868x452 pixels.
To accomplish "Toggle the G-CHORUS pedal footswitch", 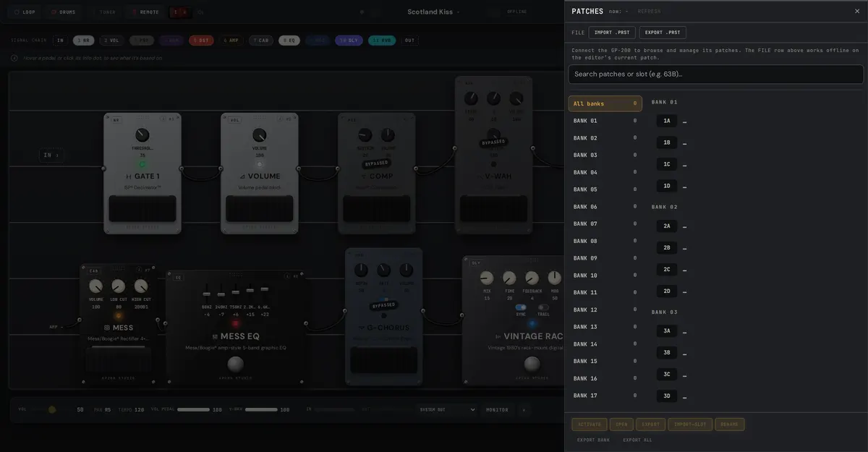I will click(x=383, y=360).
